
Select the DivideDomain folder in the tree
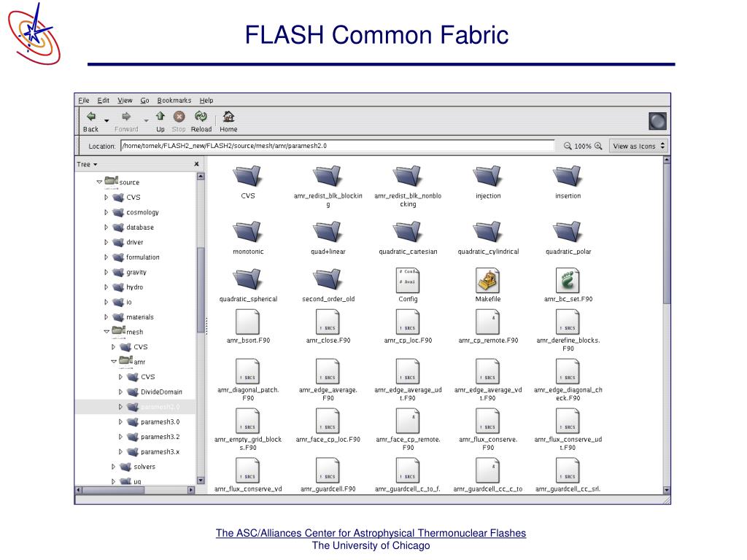tap(155, 392)
